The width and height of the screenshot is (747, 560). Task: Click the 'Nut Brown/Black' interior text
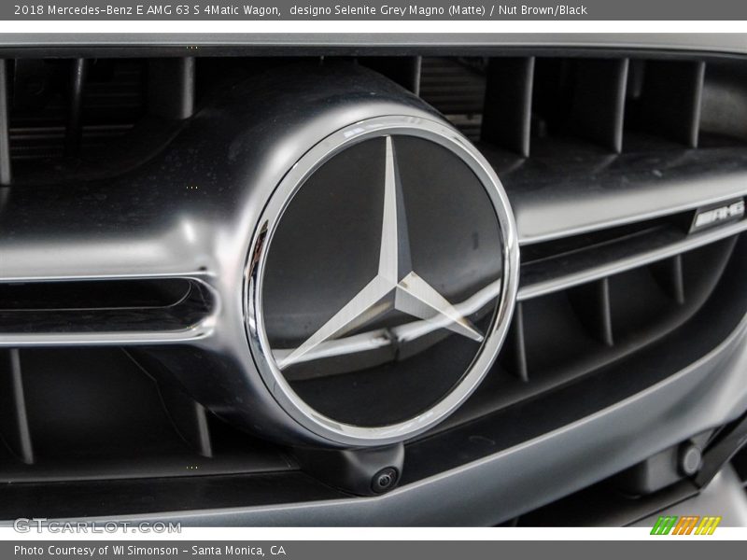(543, 10)
